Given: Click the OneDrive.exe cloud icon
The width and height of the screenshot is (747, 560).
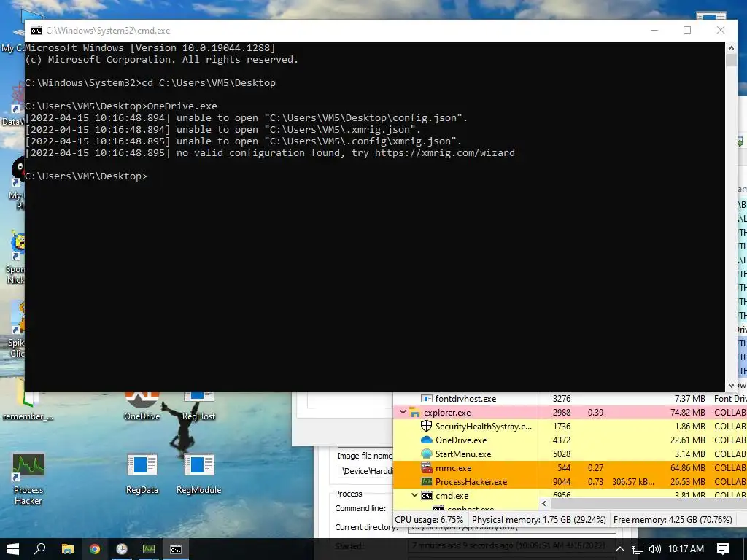Looking at the screenshot, I should (x=426, y=440).
